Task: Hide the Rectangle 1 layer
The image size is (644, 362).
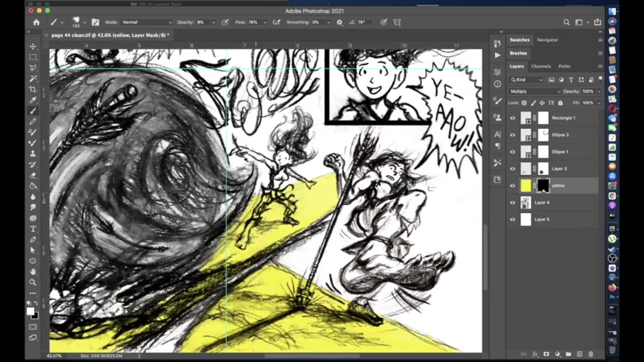Action: (x=513, y=118)
